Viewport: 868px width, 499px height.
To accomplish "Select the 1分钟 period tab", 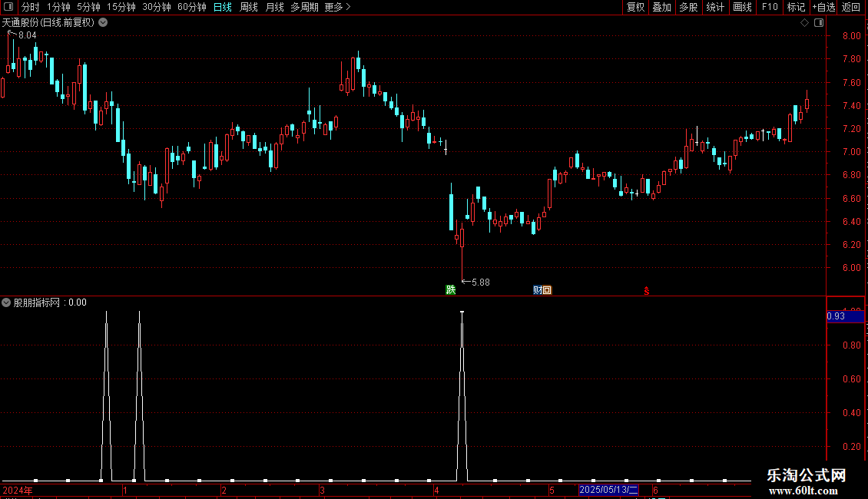I will tap(58, 7).
